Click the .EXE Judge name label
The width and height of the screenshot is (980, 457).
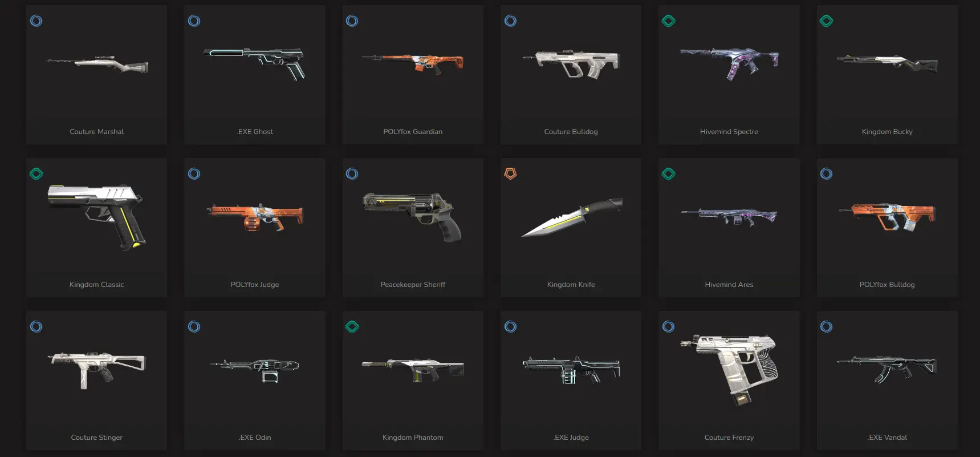pos(571,438)
